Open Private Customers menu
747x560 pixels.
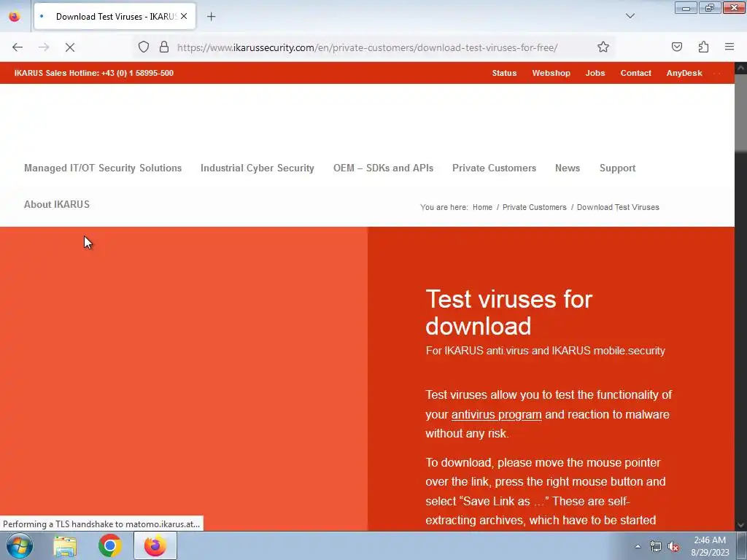point(494,168)
